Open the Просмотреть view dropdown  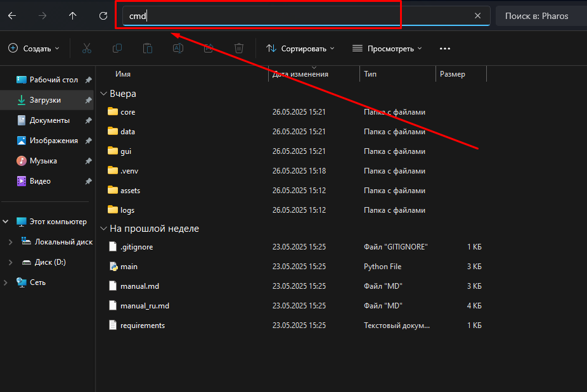(387, 49)
